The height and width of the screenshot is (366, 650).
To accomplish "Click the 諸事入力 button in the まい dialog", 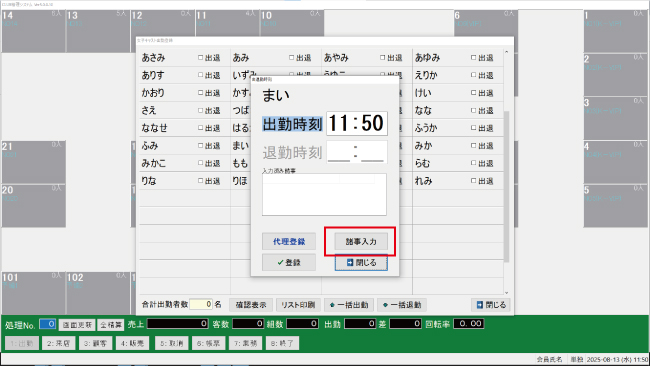I will tap(361, 241).
